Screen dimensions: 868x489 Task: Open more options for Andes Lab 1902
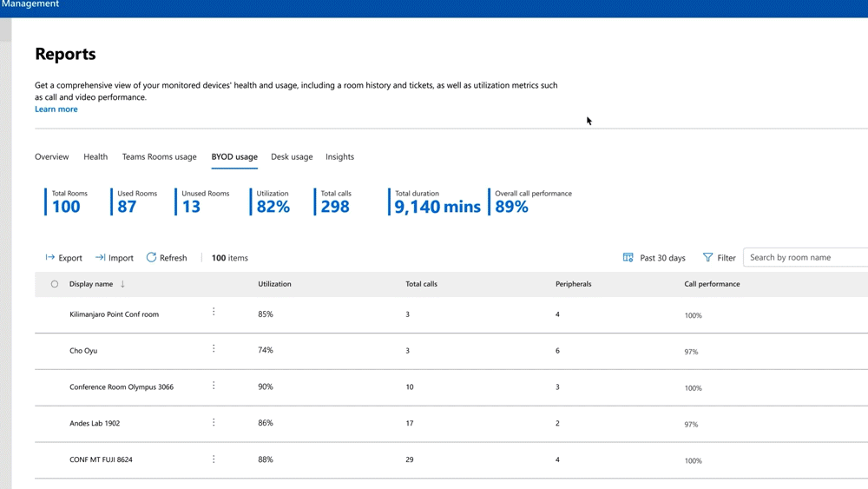tap(214, 422)
